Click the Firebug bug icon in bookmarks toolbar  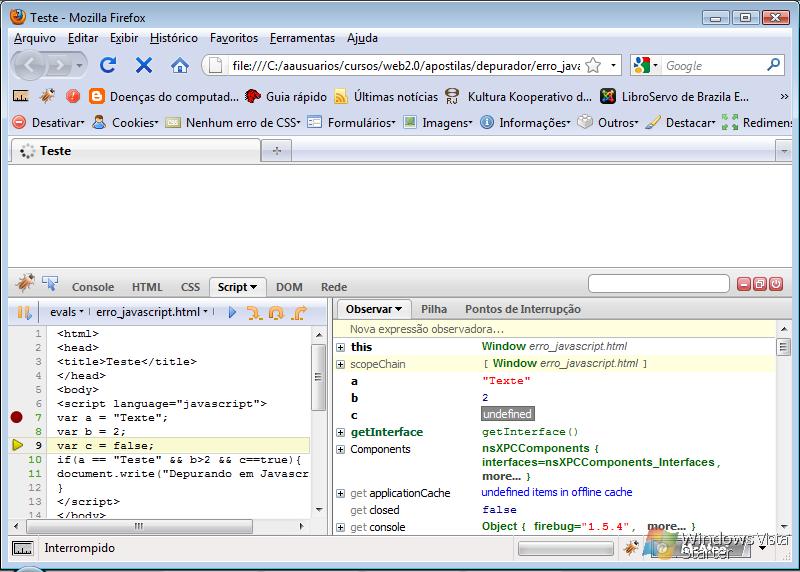[x=47, y=95]
